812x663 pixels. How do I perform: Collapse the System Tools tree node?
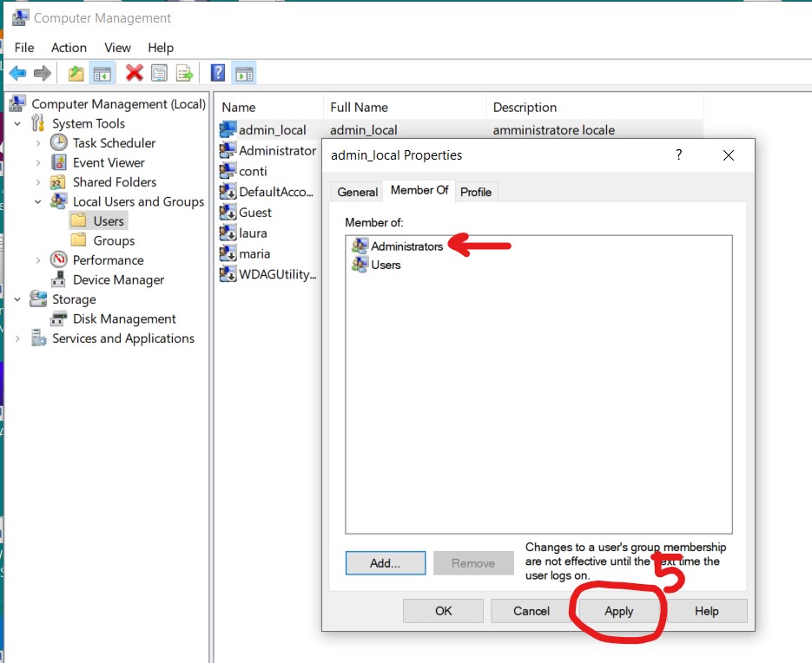[x=17, y=124]
